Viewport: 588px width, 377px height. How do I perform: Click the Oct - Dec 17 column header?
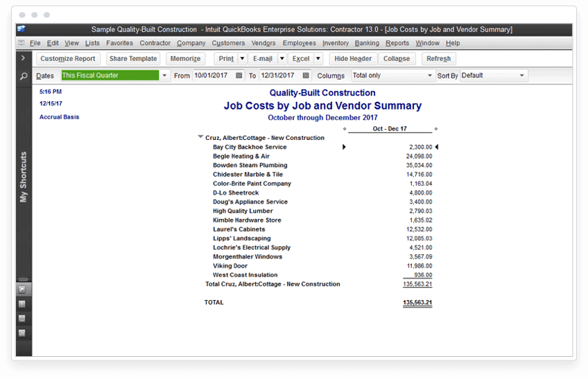(390, 128)
